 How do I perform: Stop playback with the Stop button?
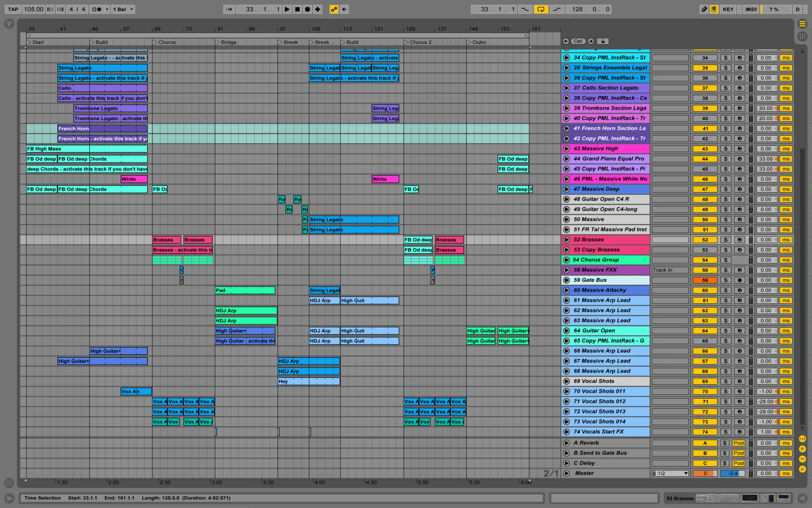point(297,9)
